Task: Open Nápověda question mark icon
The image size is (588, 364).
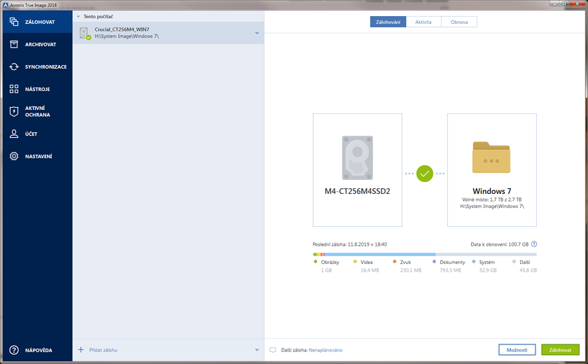Action: click(14, 350)
